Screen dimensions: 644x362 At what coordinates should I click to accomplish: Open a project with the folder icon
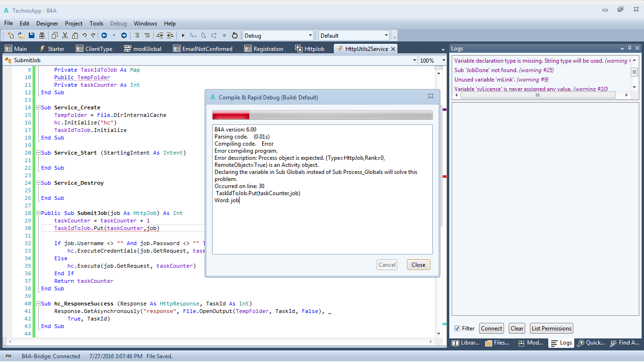click(21, 35)
